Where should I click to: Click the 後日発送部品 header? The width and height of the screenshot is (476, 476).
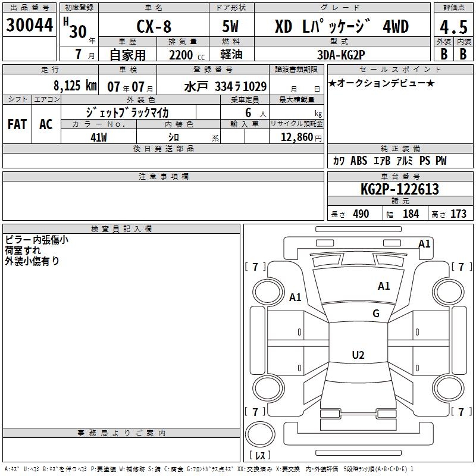163,148
